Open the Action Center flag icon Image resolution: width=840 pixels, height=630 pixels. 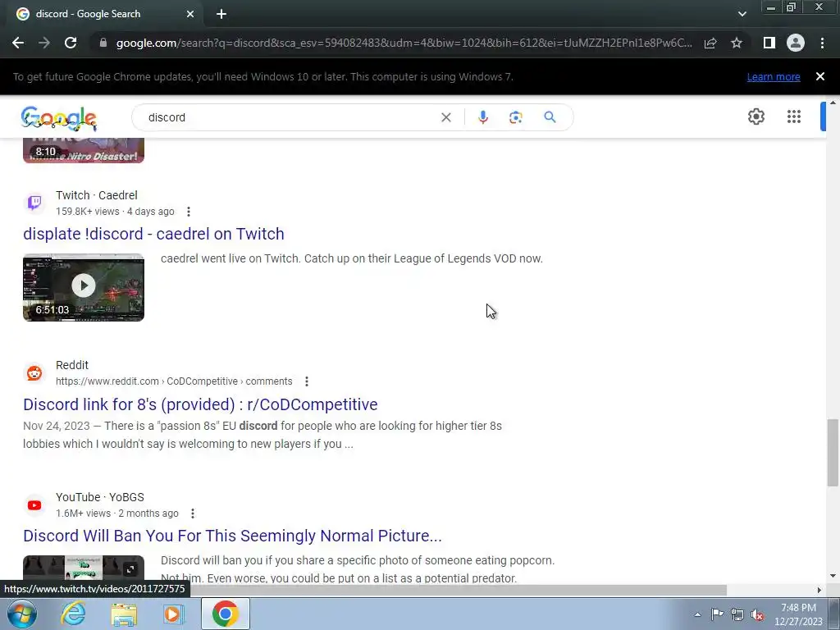point(717,614)
